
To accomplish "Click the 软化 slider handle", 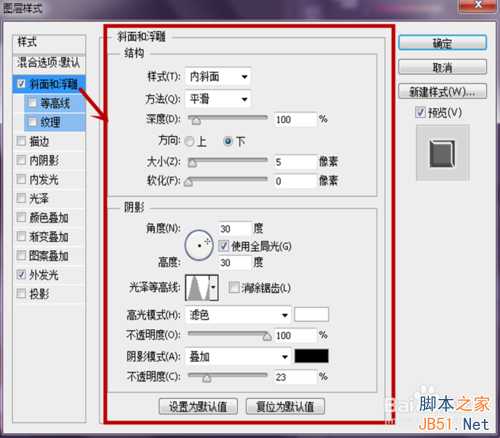I will tap(188, 182).
